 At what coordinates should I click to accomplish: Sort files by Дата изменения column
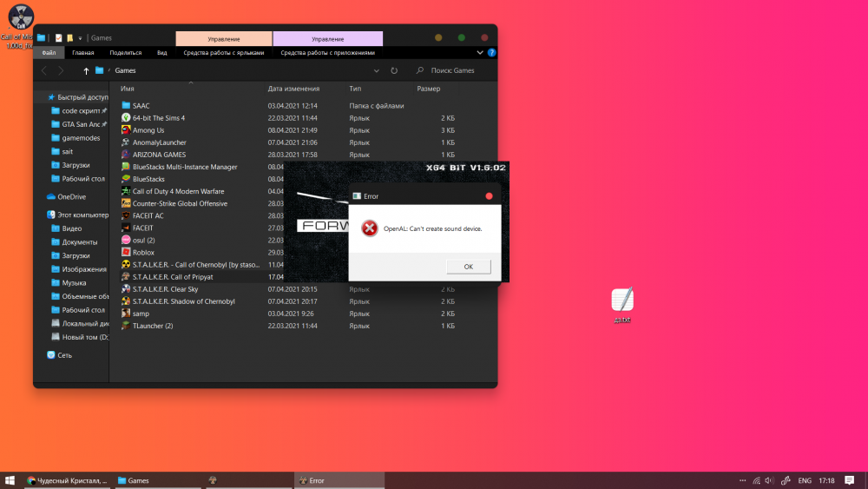[293, 89]
